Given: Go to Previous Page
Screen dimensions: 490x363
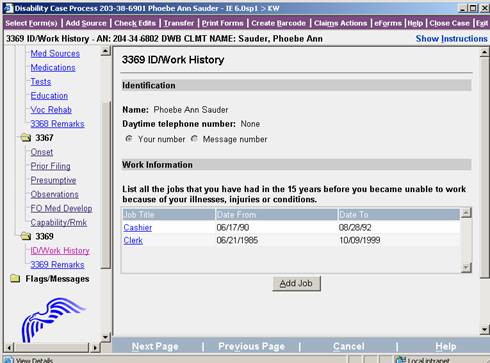Looking at the screenshot, I should coord(251,346).
